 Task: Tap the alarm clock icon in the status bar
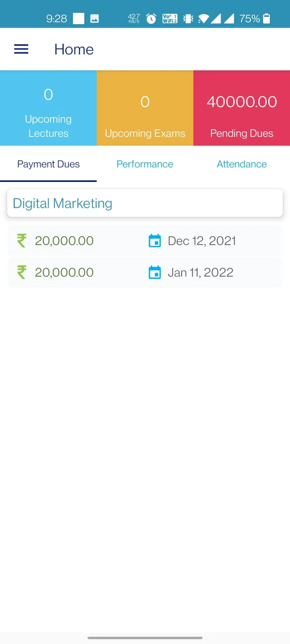click(x=151, y=19)
